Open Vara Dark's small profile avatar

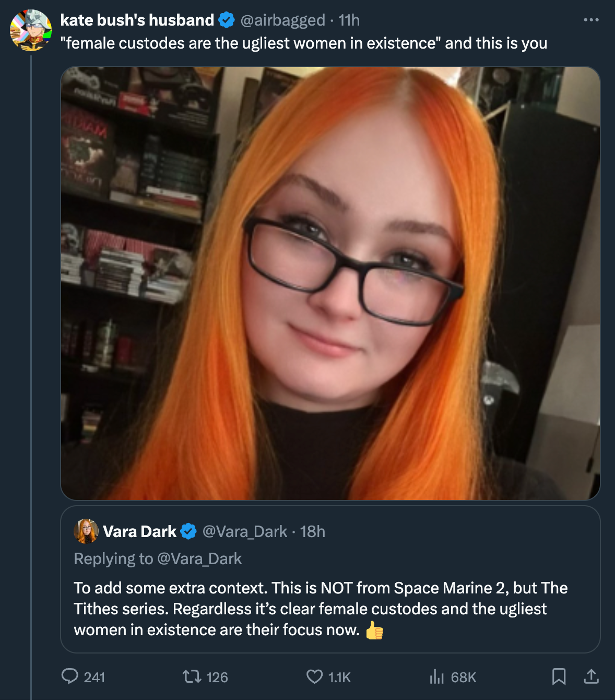click(x=86, y=531)
